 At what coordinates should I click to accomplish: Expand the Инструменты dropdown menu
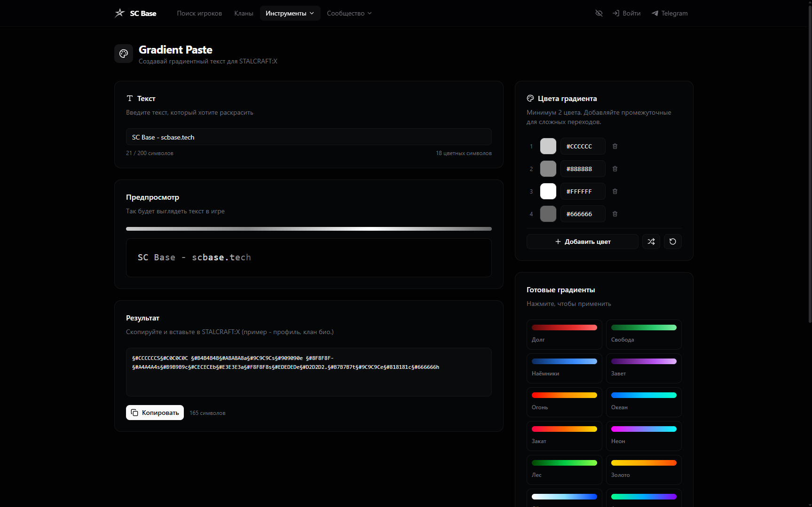click(x=290, y=13)
